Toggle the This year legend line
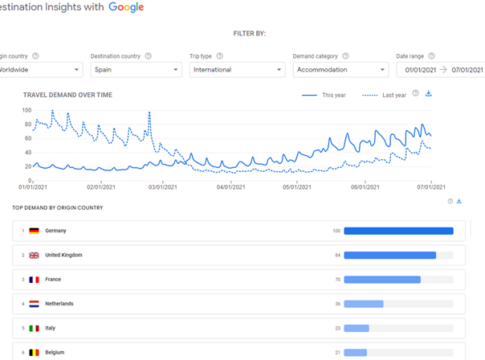The width and height of the screenshot is (485, 360). coord(324,95)
